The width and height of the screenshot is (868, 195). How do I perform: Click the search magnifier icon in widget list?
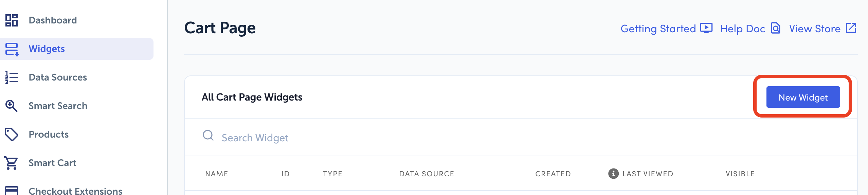pyautogui.click(x=208, y=136)
